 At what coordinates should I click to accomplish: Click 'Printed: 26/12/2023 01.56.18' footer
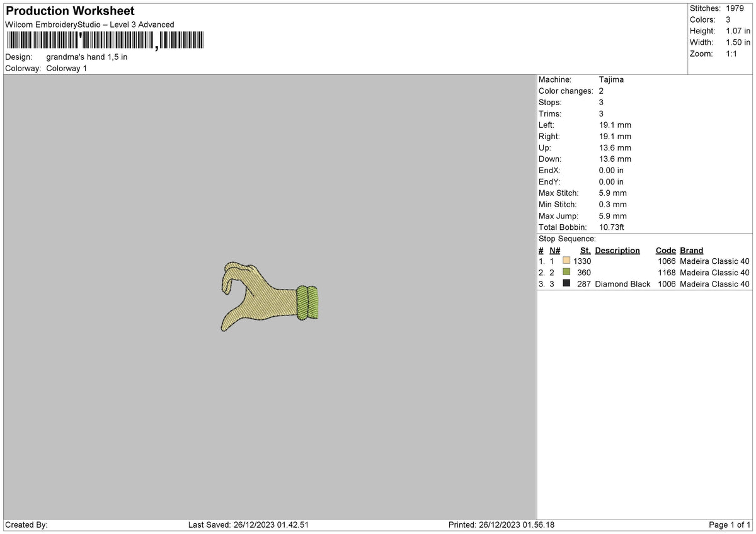tap(501, 525)
